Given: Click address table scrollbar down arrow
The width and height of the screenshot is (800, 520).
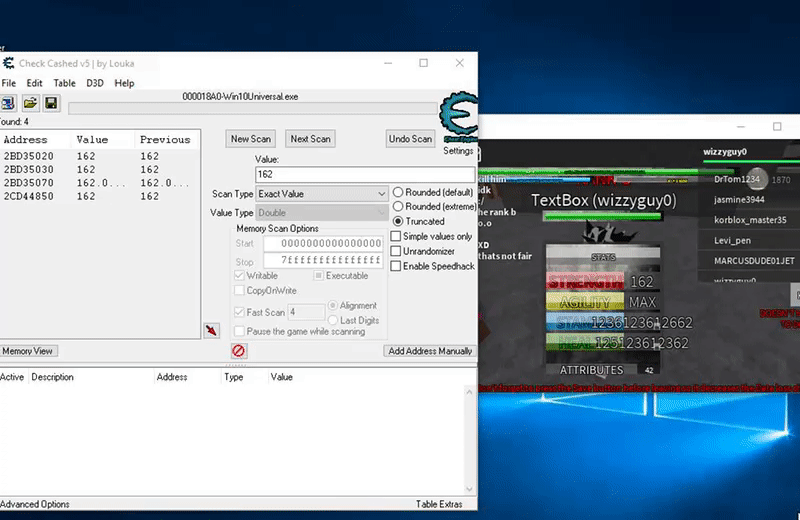Looking at the screenshot, I should click(x=469, y=489).
